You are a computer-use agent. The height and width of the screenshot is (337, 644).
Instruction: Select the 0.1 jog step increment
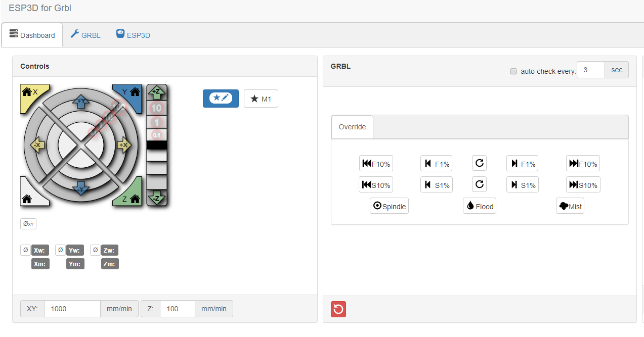pyautogui.click(x=157, y=135)
